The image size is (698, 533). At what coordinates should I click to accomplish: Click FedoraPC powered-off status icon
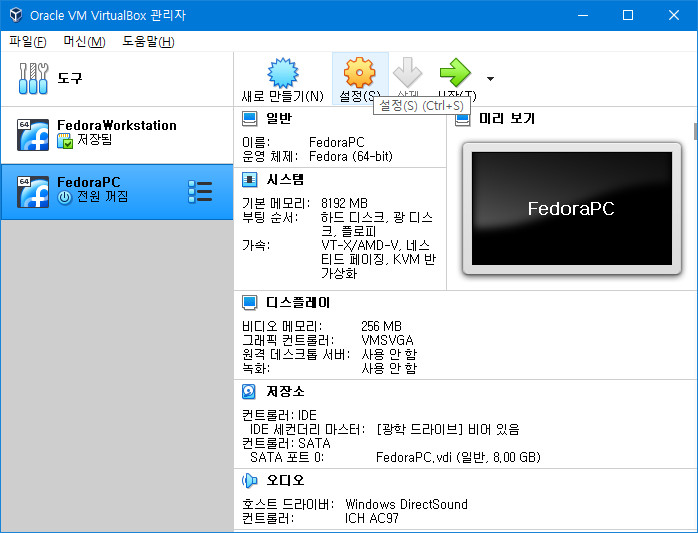point(65,197)
